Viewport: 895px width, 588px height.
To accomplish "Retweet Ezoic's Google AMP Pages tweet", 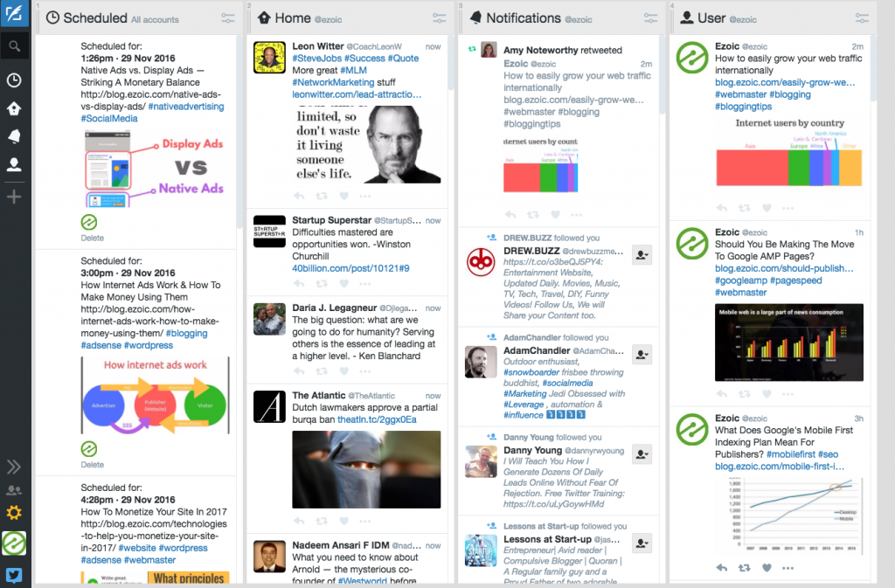I will pyautogui.click(x=745, y=393).
